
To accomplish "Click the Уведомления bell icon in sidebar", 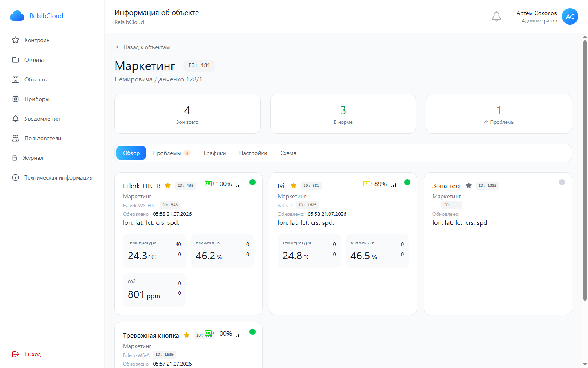I will [x=16, y=119].
